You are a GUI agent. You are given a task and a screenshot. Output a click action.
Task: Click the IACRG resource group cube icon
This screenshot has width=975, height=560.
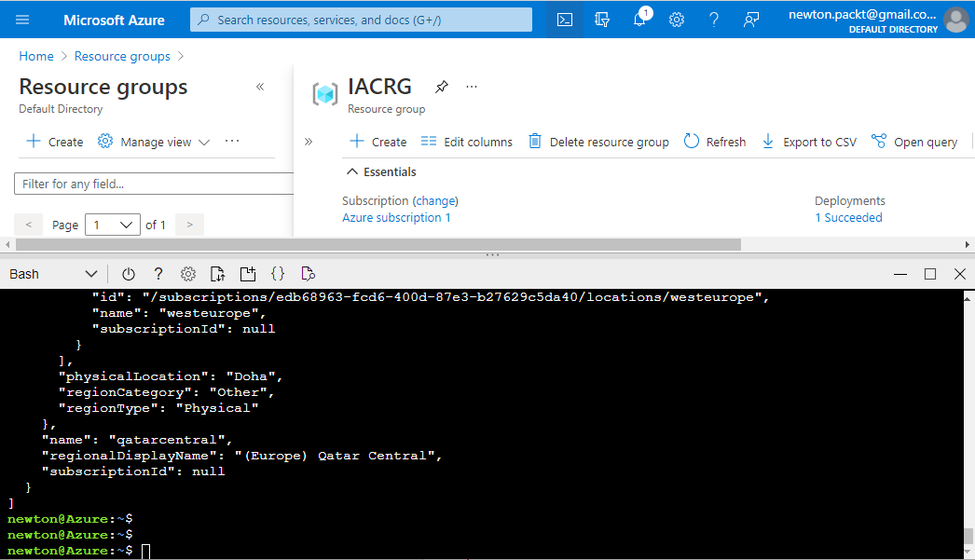click(325, 94)
